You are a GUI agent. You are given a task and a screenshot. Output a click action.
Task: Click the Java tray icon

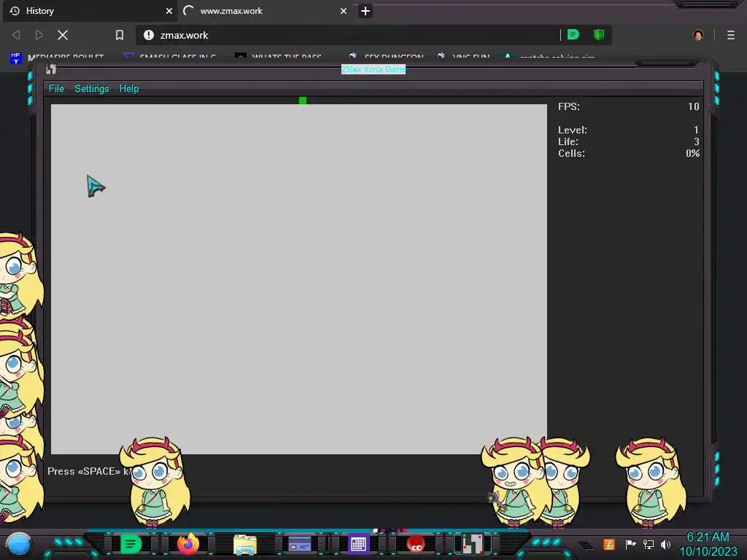pyautogui.click(x=609, y=544)
